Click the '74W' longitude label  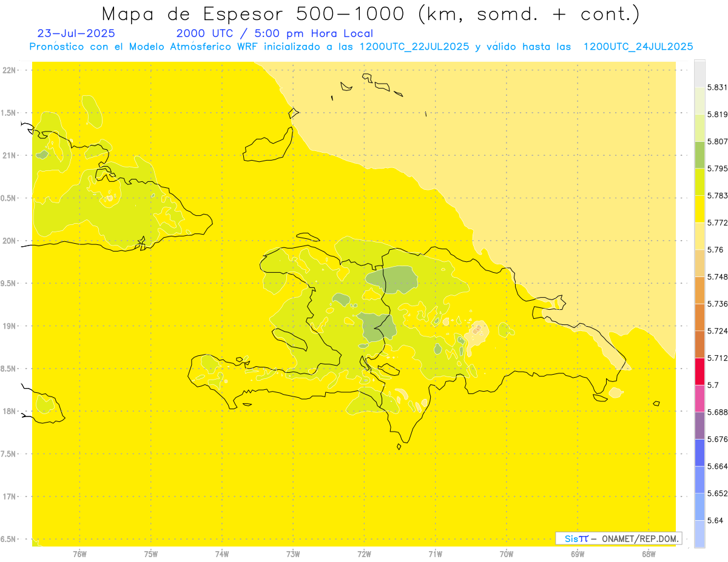(x=222, y=554)
